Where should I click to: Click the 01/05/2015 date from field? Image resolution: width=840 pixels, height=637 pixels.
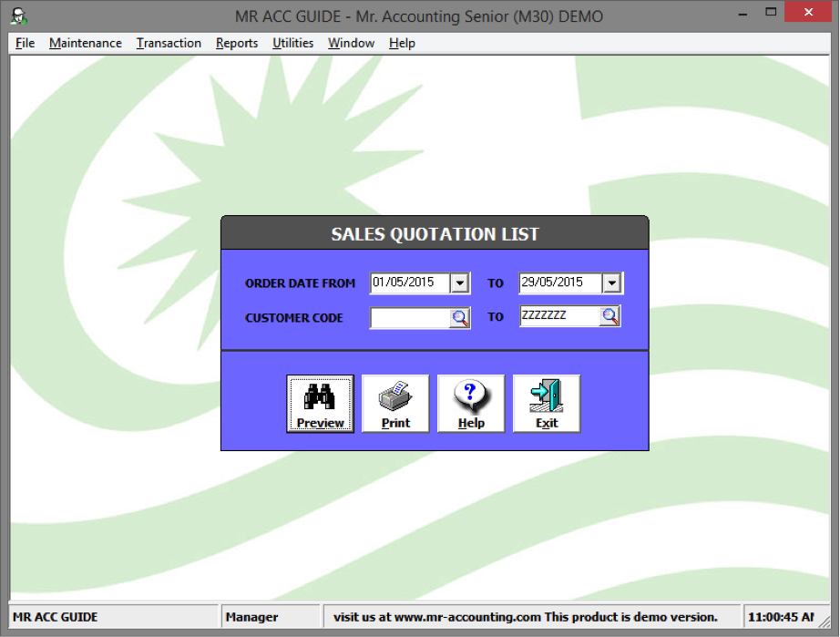[410, 283]
